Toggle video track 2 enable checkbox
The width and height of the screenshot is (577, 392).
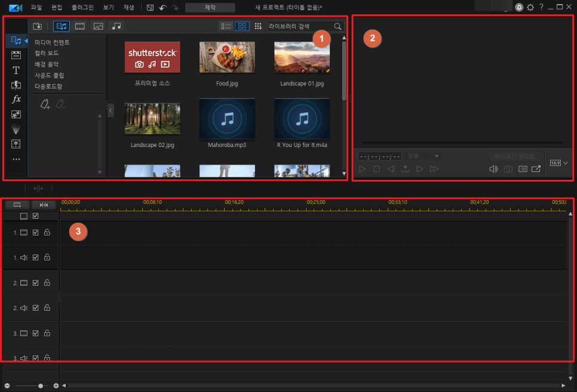pyautogui.click(x=35, y=283)
